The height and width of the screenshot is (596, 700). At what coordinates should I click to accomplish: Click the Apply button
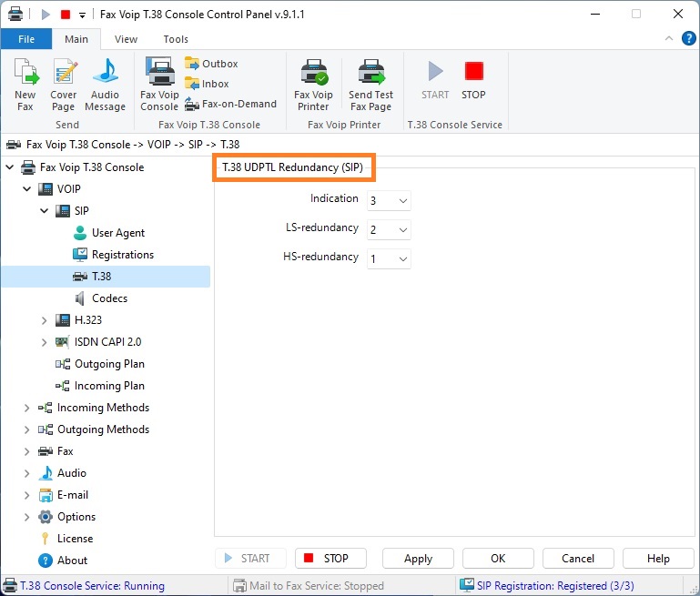419,559
